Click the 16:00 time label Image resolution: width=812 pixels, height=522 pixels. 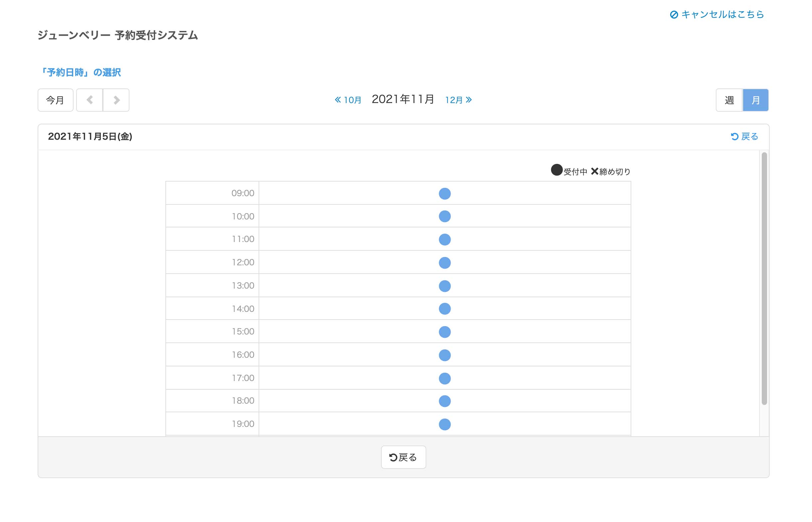point(243,355)
